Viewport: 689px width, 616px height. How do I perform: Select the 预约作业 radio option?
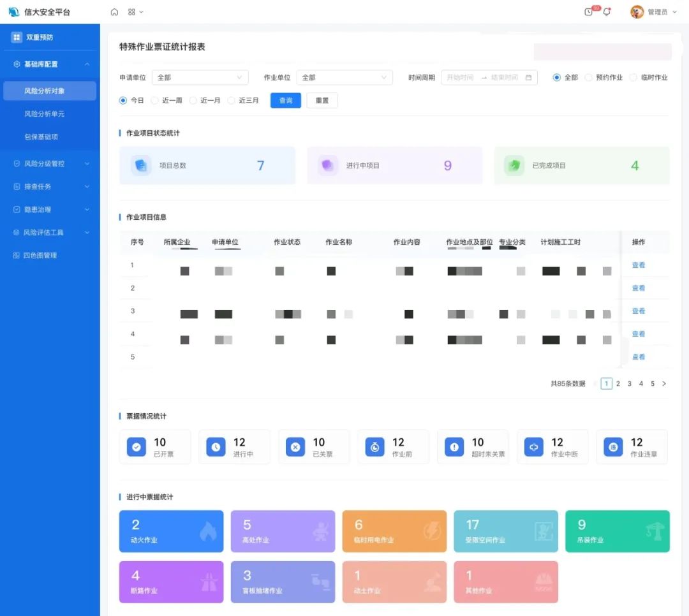coord(589,78)
